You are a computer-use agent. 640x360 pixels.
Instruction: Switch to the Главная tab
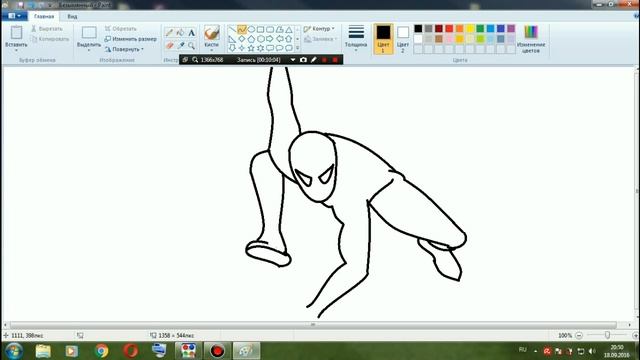[x=44, y=16]
